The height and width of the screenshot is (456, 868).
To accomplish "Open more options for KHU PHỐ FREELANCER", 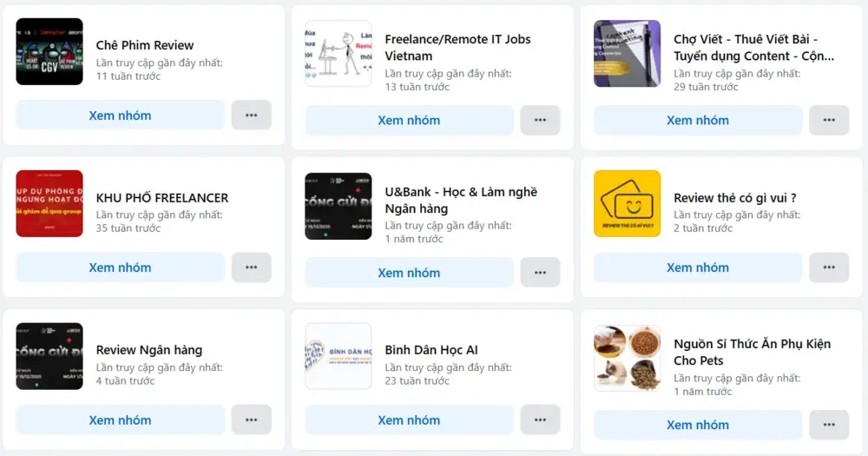I will pos(252,268).
